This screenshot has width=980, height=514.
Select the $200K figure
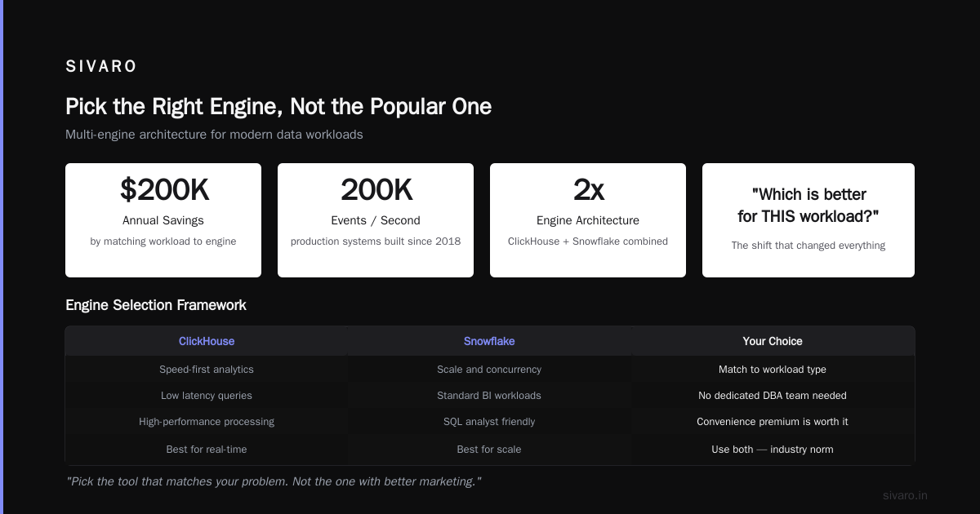point(163,189)
